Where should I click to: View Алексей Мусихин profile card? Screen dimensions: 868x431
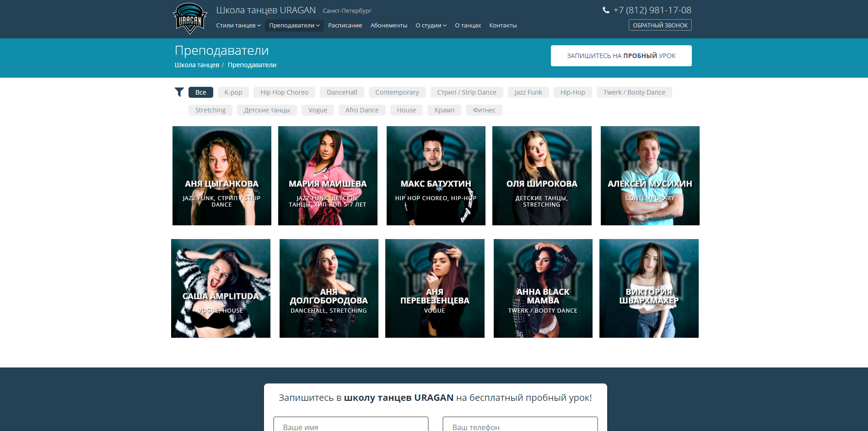650,176
